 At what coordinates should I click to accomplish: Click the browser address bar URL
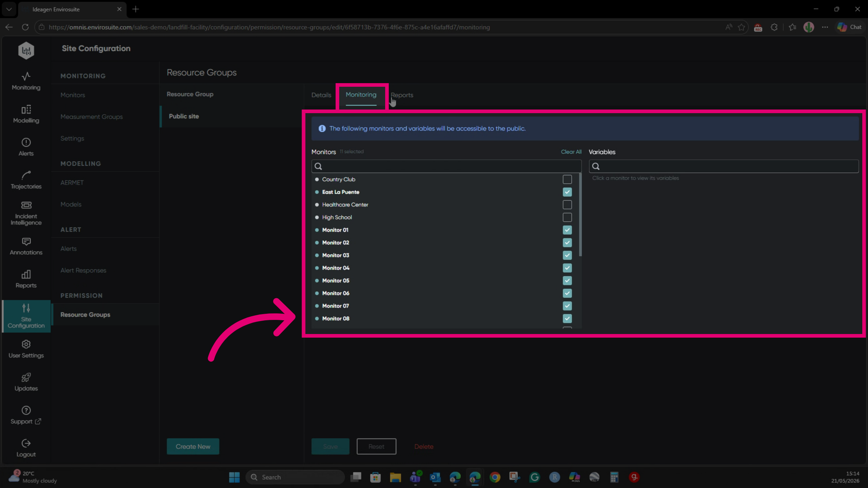click(x=269, y=27)
